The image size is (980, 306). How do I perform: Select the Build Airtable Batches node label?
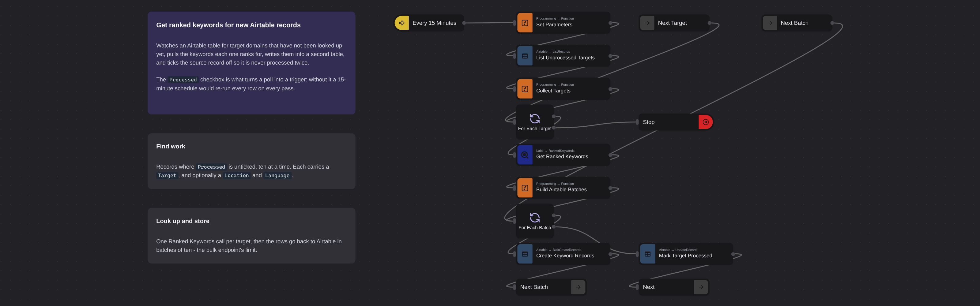point(561,190)
